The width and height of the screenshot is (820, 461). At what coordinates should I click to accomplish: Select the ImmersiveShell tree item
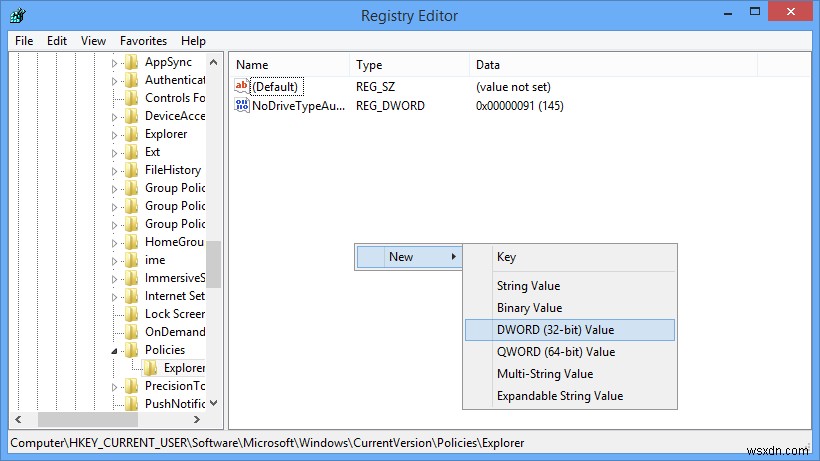(175, 278)
